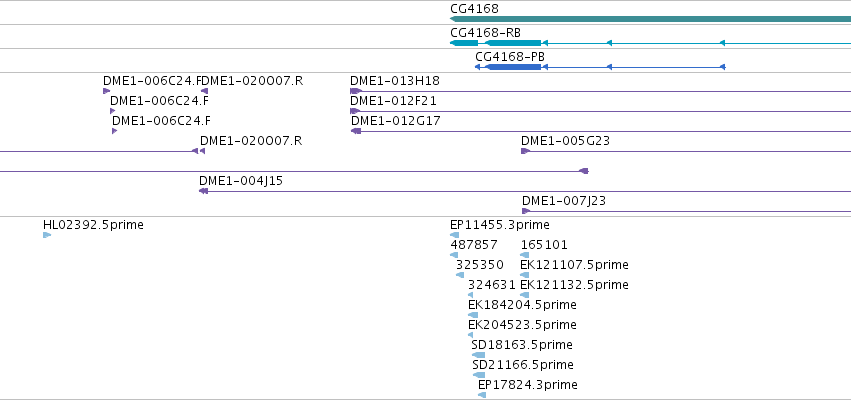Image resolution: width=851 pixels, height=400 pixels.
Task: Click the 324631 feature label
Action: [492, 285]
